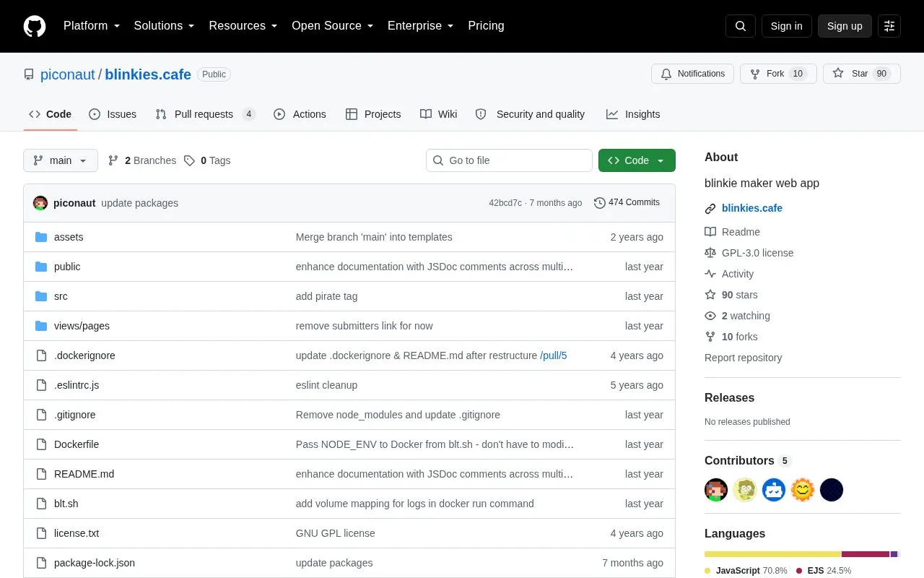Click the src folder icon
Viewport: 924px width, 578px height.
pyautogui.click(x=41, y=296)
